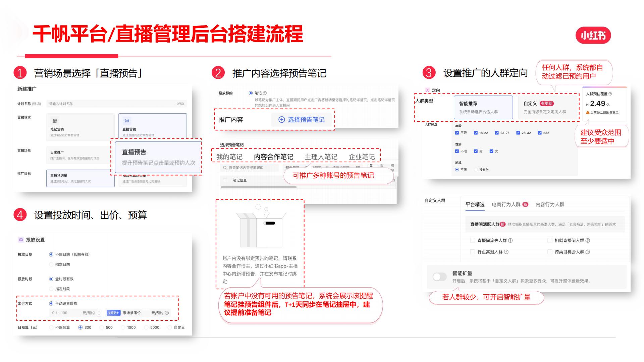Image resolution: width=644 pixels, height=362 pixels.
Task: Choose the 500 daily budget option
Action: [102, 327]
